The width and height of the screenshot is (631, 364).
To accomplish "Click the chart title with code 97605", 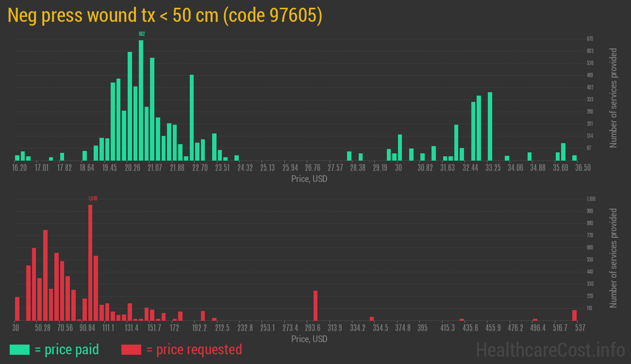I will pyautogui.click(x=165, y=16).
